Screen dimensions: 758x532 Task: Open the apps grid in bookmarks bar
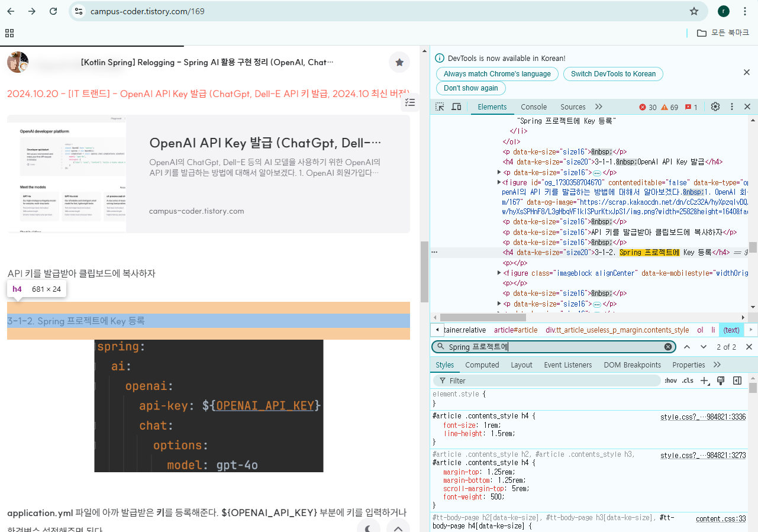9,33
